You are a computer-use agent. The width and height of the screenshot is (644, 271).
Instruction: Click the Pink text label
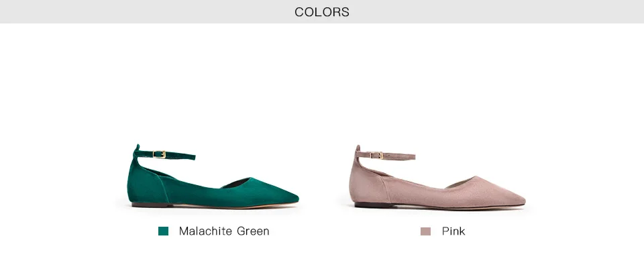[x=453, y=231]
